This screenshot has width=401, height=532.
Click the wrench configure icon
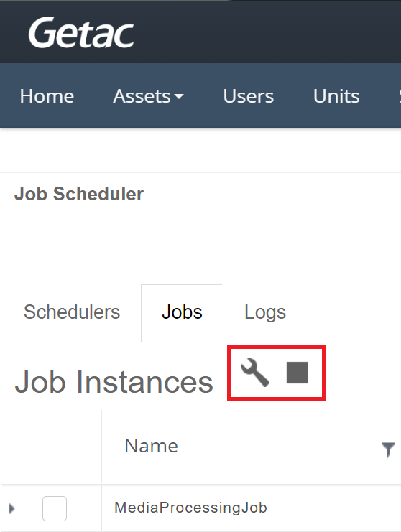[x=255, y=373]
